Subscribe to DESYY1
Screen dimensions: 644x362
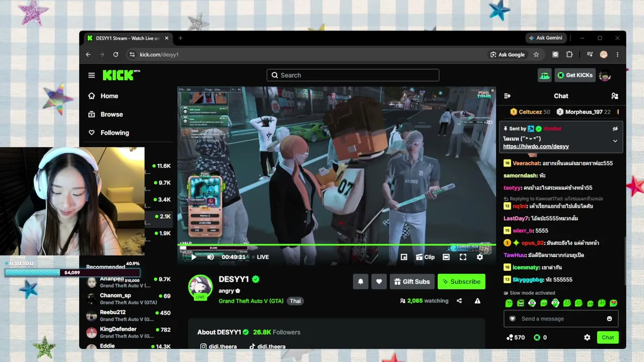461,282
